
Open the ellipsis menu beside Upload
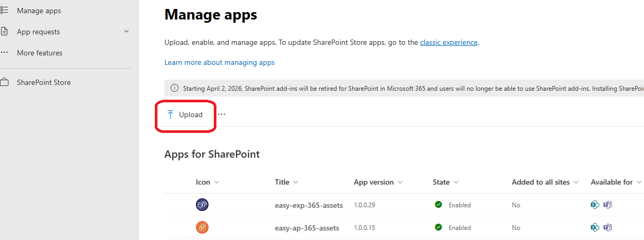pyautogui.click(x=222, y=114)
